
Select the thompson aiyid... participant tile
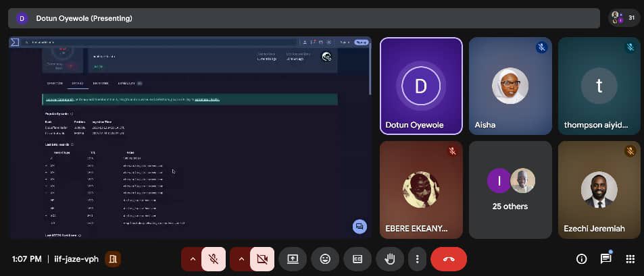point(599,86)
